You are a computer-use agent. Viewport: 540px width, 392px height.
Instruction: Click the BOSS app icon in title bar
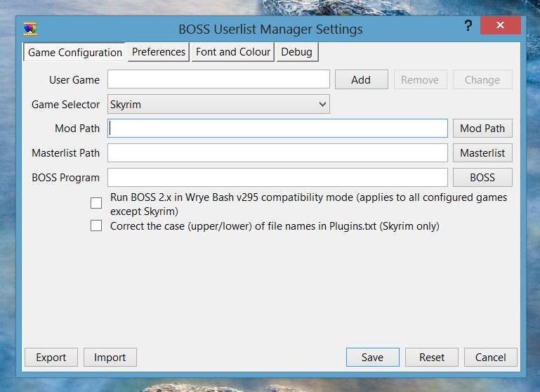[29, 29]
